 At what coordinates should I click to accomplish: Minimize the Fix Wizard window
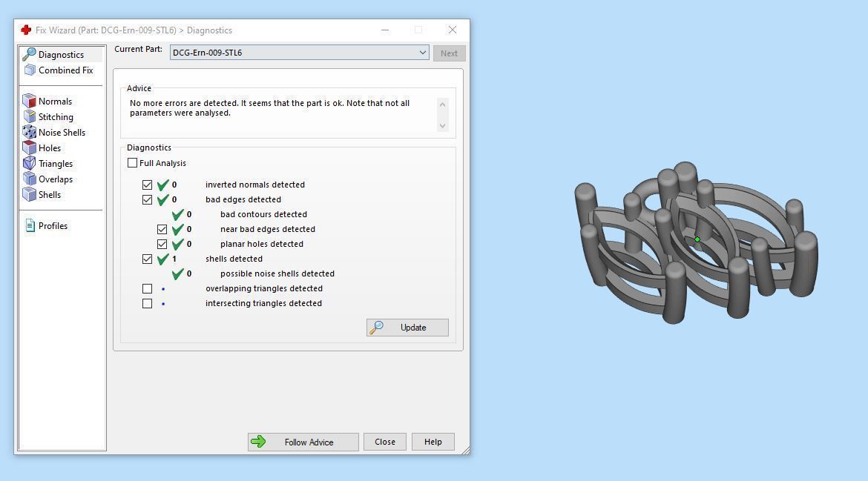point(385,30)
